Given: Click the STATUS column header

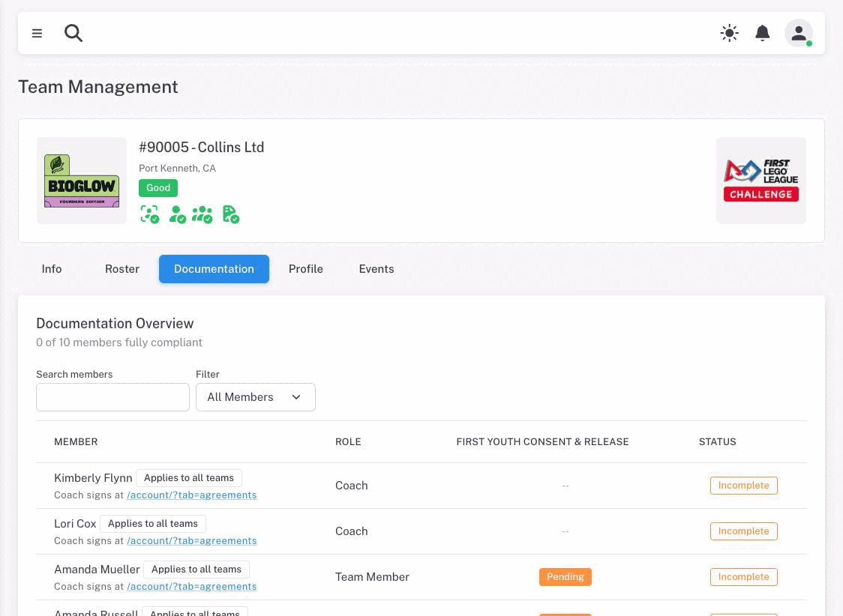Looking at the screenshot, I should pyautogui.click(x=717, y=442).
